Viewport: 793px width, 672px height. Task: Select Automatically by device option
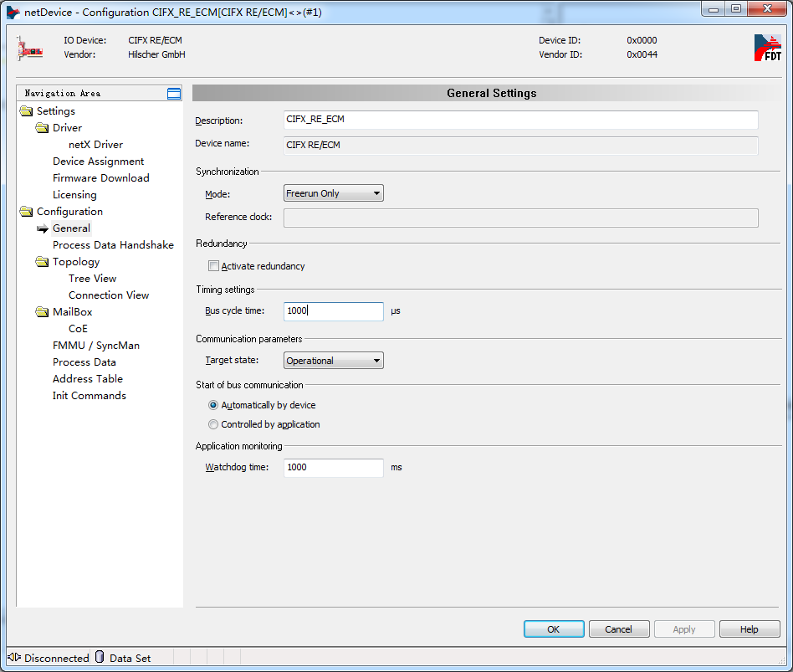click(213, 405)
